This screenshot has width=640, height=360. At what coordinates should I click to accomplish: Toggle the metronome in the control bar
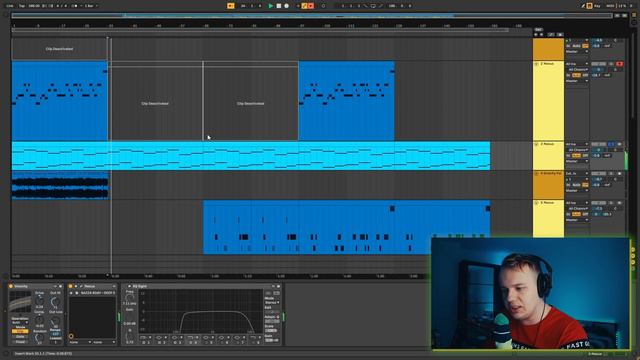(x=74, y=6)
